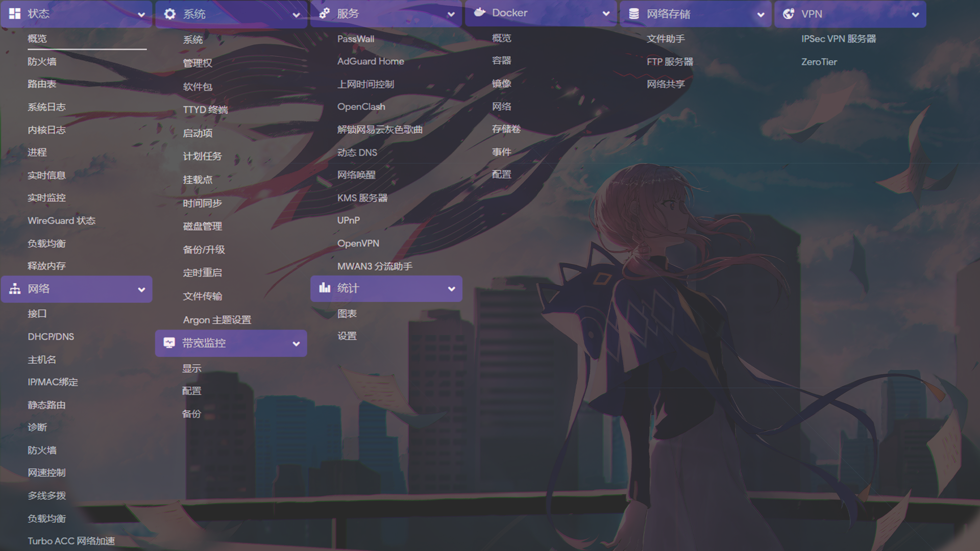Go to 进程 process list
Screen dimensions: 980x551
(37, 153)
